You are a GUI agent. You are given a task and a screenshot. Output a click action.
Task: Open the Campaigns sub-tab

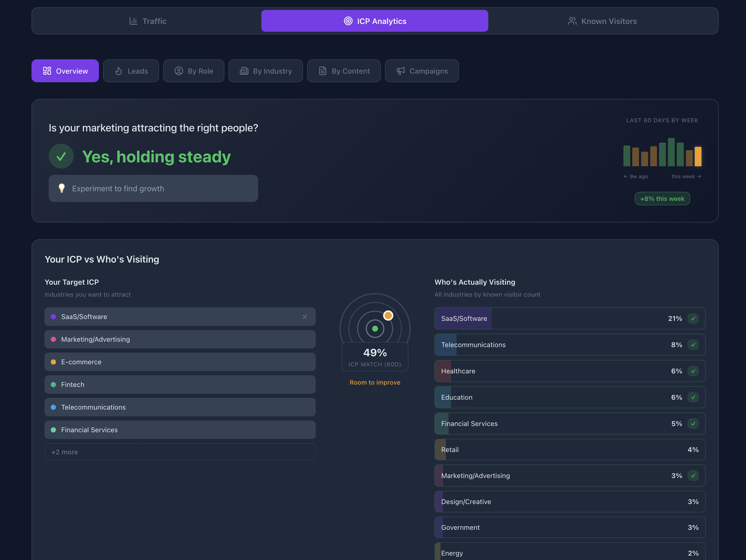(x=422, y=71)
